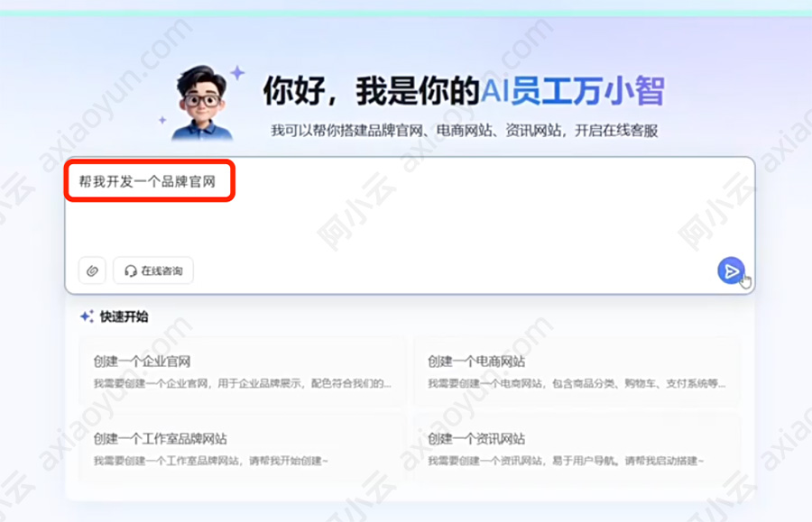The height and width of the screenshot is (522, 812).
Task: Open the 在线咨询 online consultation
Action: coord(152,270)
